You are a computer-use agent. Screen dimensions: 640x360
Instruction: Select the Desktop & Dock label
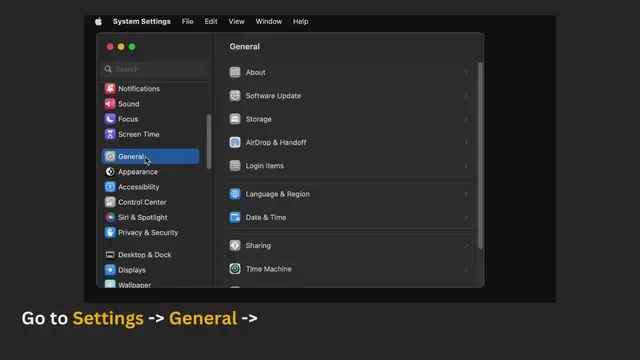pyautogui.click(x=144, y=255)
